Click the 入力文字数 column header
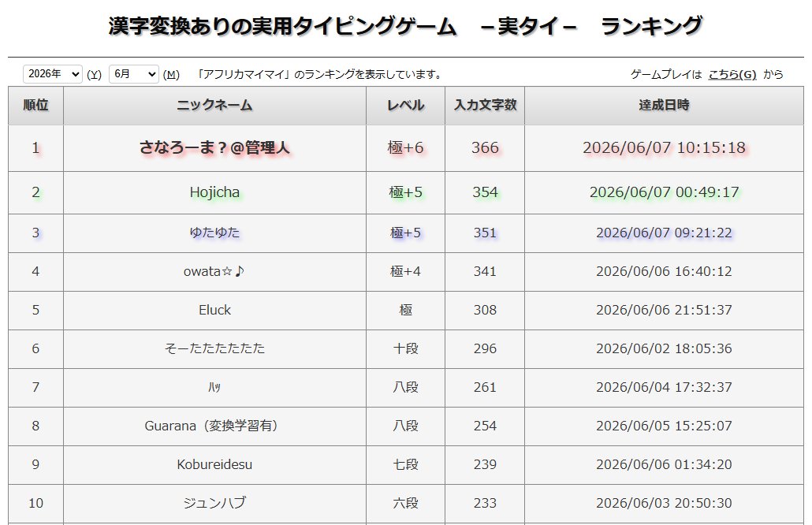The width and height of the screenshot is (812, 525). pyautogui.click(x=485, y=105)
